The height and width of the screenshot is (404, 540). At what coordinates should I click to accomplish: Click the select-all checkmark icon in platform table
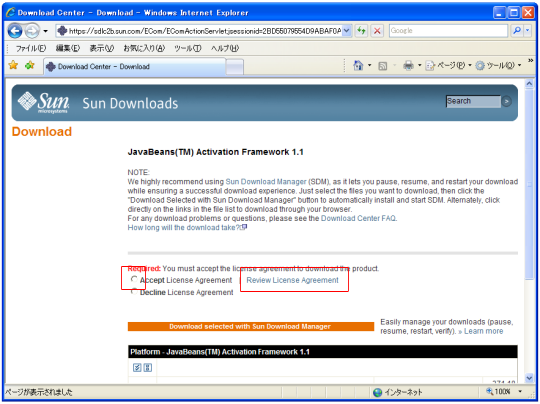[x=137, y=367]
